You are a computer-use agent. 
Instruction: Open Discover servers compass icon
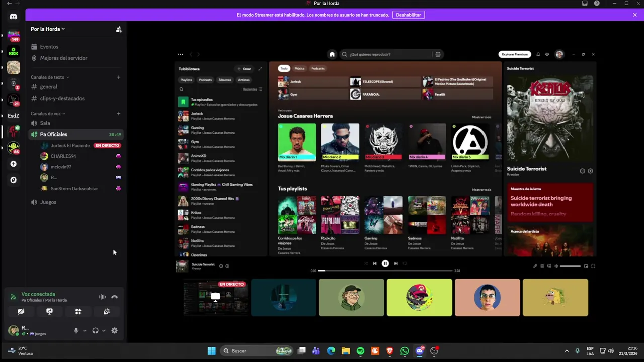coord(13,180)
